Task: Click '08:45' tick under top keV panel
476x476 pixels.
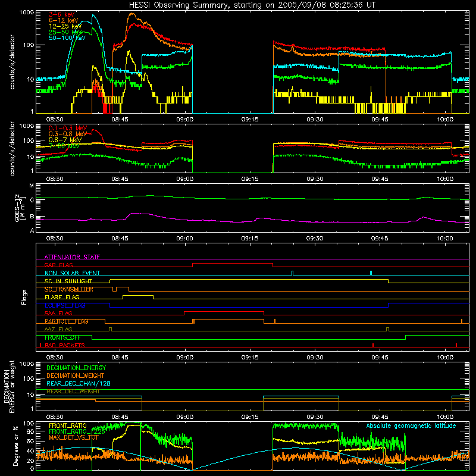Action: point(120,120)
